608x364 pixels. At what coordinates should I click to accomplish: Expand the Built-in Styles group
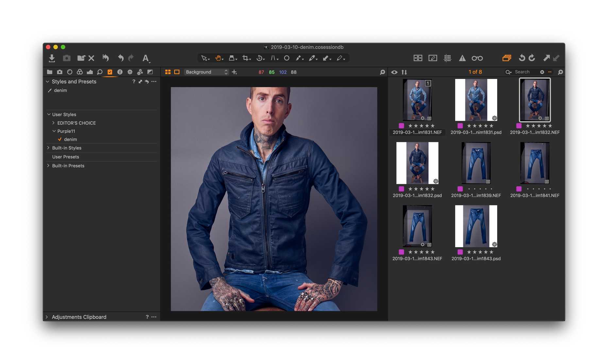pyautogui.click(x=48, y=148)
